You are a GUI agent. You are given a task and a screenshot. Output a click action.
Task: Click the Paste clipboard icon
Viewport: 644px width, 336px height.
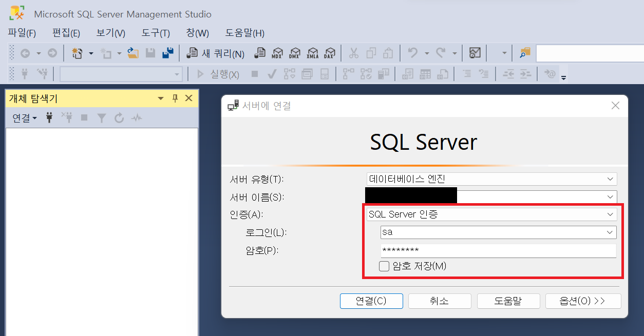388,53
